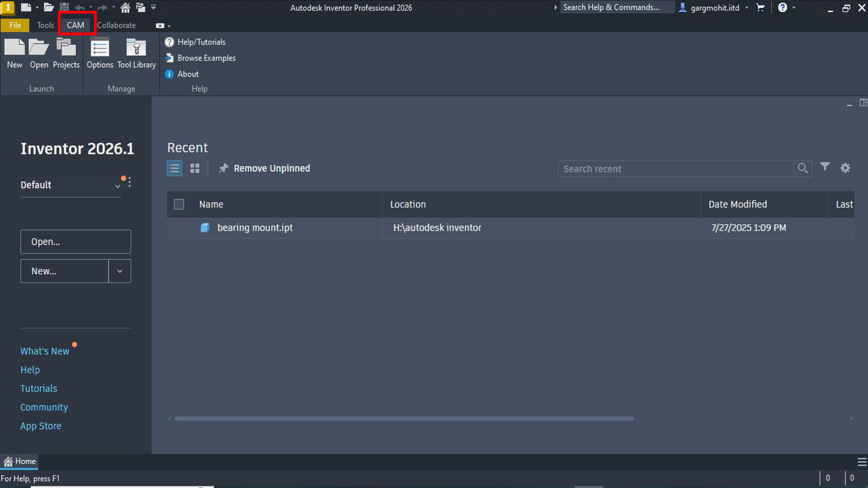Open ribbon appearance dropdown arrow
868x488 pixels.
coord(169,26)
